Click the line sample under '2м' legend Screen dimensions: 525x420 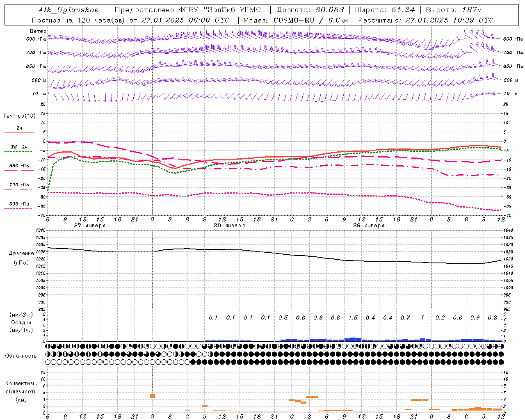pos(19,133)
